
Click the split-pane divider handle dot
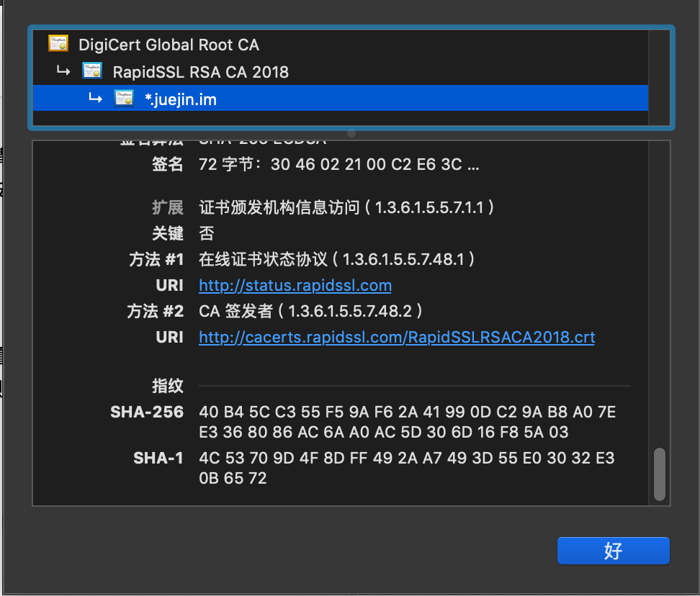tap(351, 133)
